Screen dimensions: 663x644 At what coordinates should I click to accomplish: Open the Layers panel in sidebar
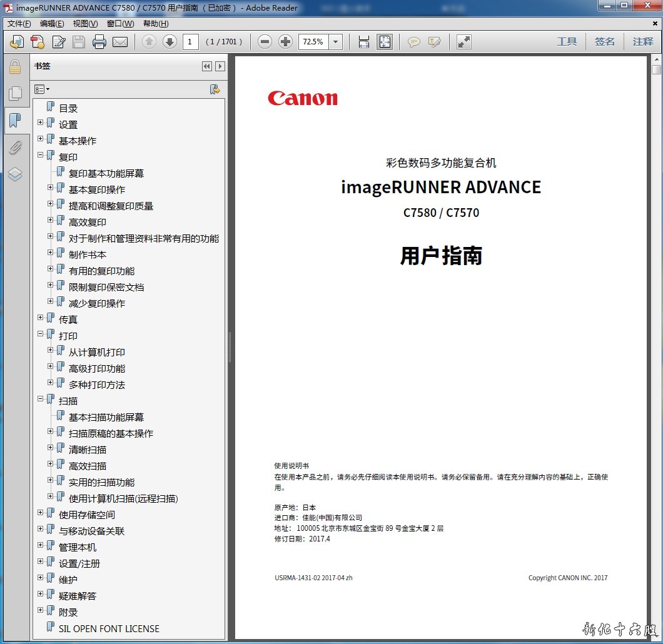15,174
